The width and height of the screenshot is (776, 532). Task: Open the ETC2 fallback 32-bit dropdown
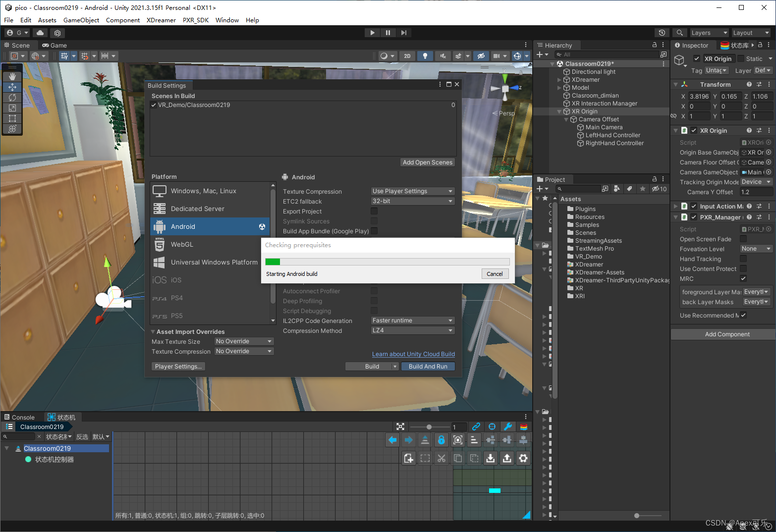point(413,201)
